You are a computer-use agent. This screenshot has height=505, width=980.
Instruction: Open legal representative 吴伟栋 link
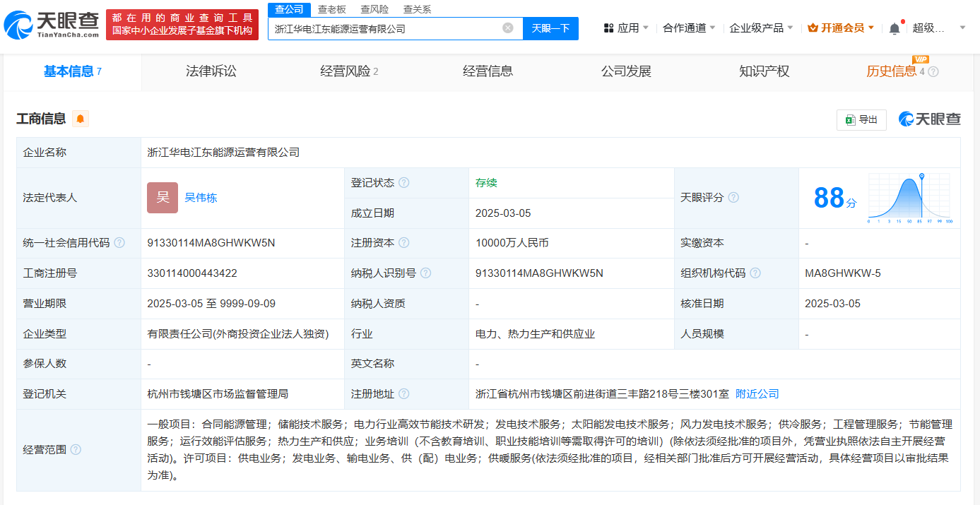tap(201, 198)
